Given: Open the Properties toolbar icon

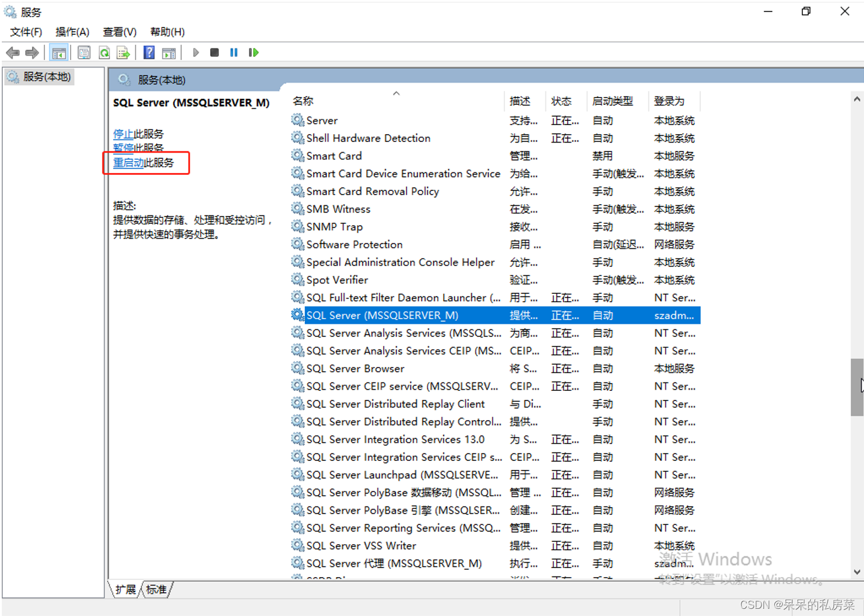Looking at the screenshot, I should 84,53.
